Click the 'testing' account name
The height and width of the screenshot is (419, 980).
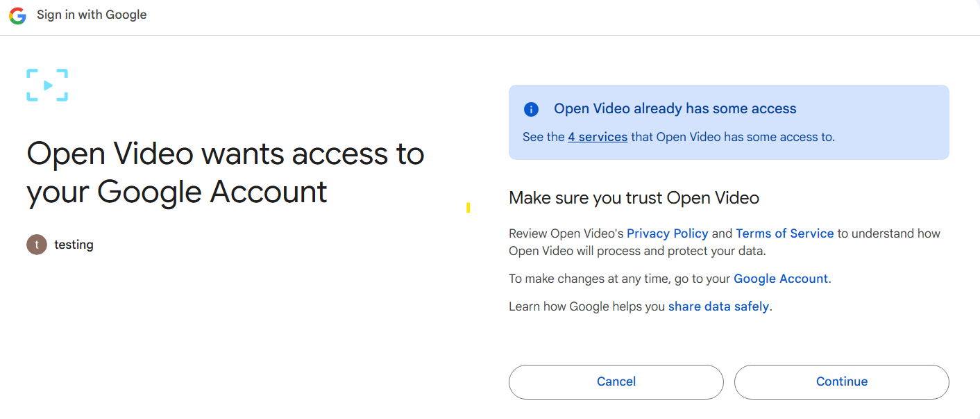[74, 245]
